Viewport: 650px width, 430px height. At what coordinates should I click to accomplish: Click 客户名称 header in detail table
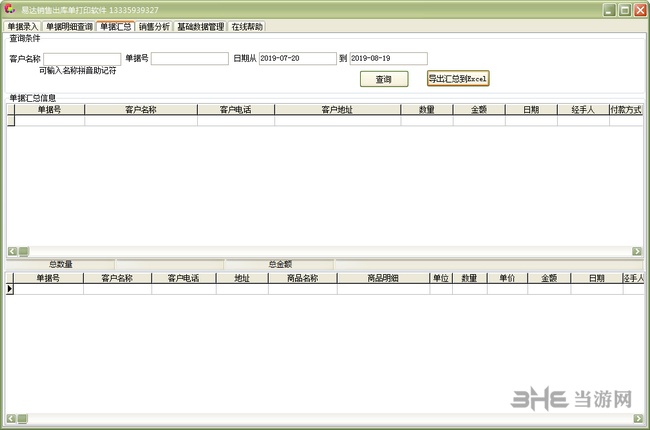(117, 278)
